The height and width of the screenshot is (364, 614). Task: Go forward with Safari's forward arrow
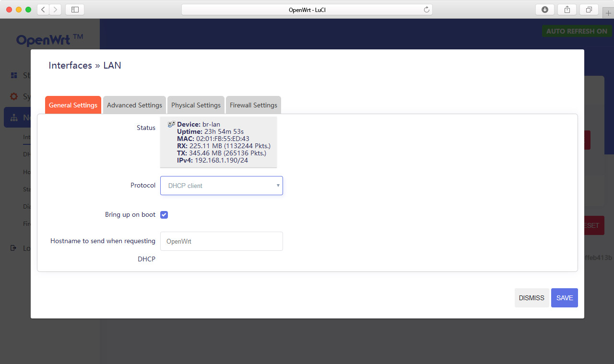55,10
